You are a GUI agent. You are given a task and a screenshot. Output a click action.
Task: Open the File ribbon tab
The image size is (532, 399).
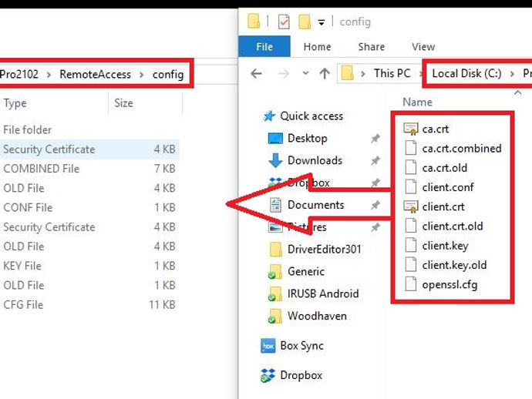(264, 46)
